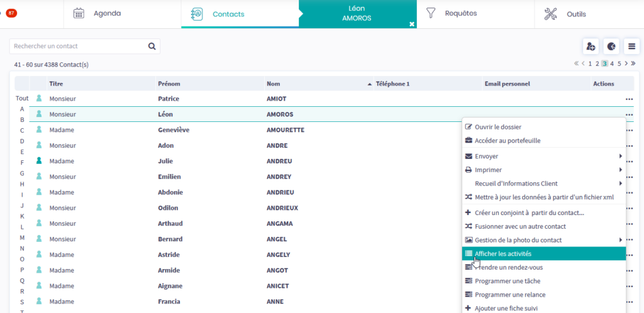The height and width of the screenshot is (313, 644).
Task: Select Afficher les activités menu entry
Action: coord(503,254)
